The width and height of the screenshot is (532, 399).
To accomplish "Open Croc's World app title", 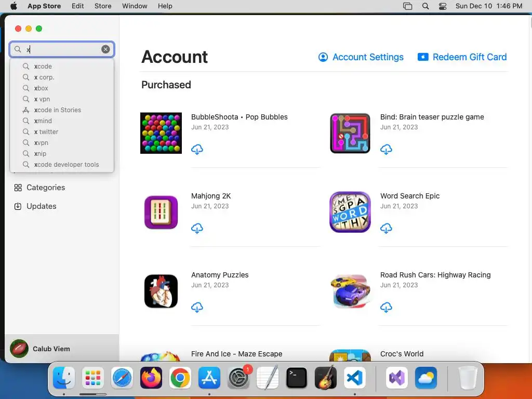I will [x=402, y=354].
